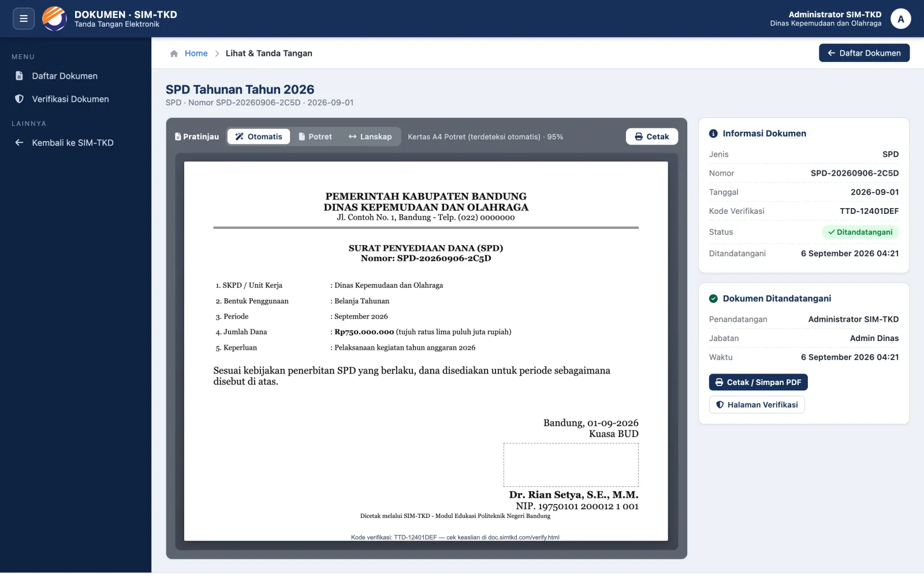Click Cetak / Simpan PDF button
This screenshot has height=578, width=924.
tap(758, 382)
